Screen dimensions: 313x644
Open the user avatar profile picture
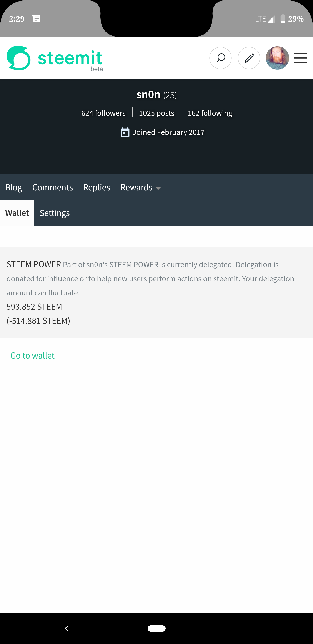tap(277, 58)
